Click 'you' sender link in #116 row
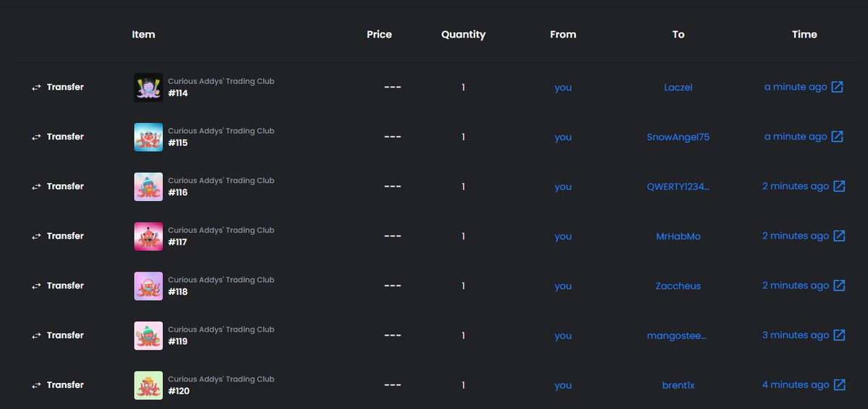Screen dimensions: 868x409 563,186
